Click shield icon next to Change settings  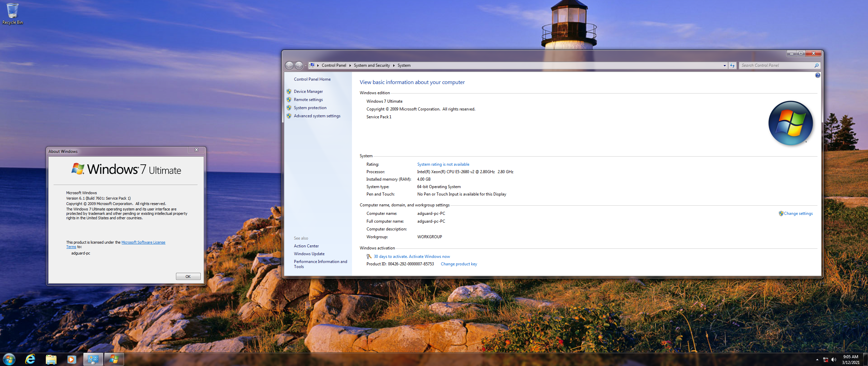pos(781,213)
